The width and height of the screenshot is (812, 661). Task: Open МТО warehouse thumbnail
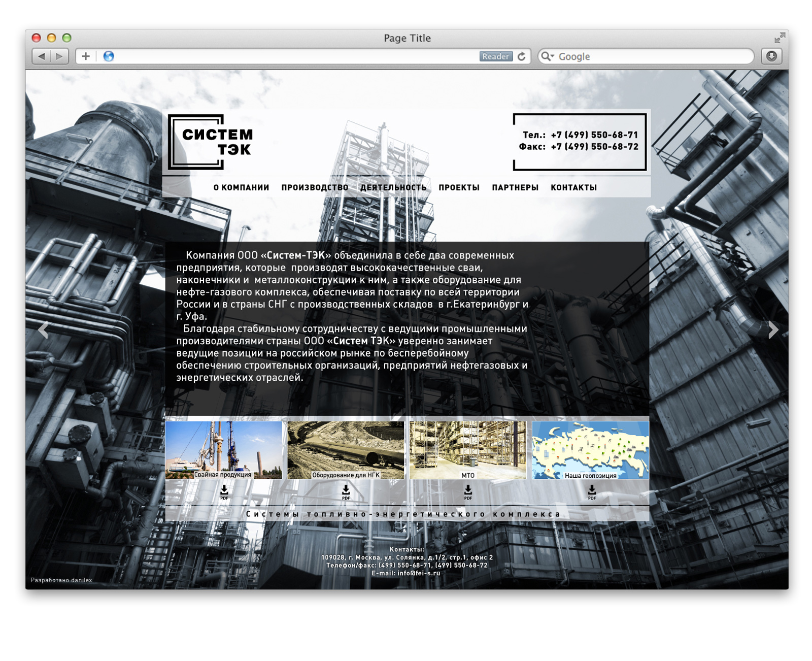468,450
